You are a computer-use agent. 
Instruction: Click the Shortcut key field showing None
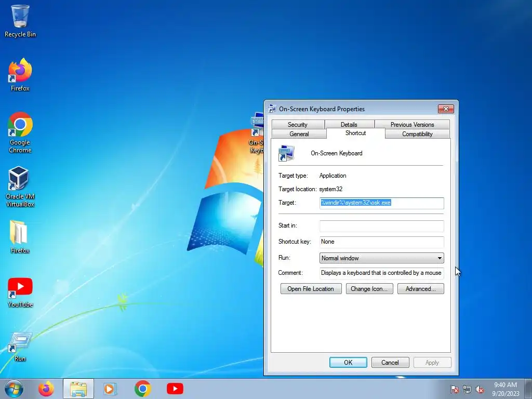[x=381, y=242]
